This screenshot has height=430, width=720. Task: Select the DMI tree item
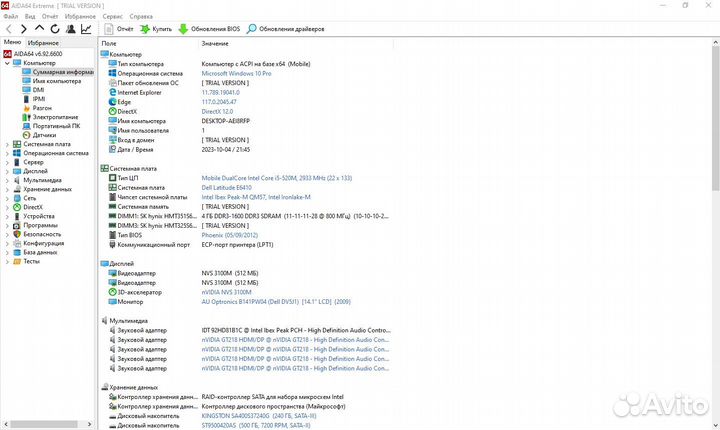click(x=38, y=90)
